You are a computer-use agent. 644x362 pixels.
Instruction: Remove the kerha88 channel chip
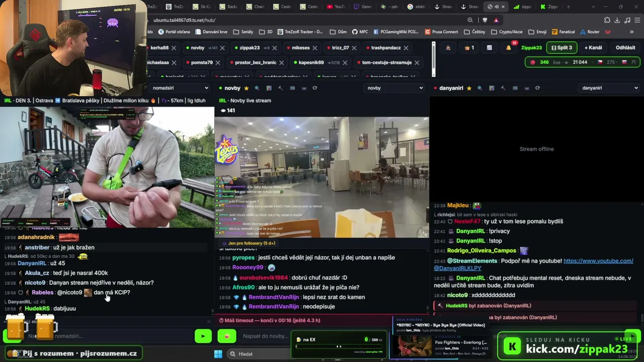pos(174,48)
